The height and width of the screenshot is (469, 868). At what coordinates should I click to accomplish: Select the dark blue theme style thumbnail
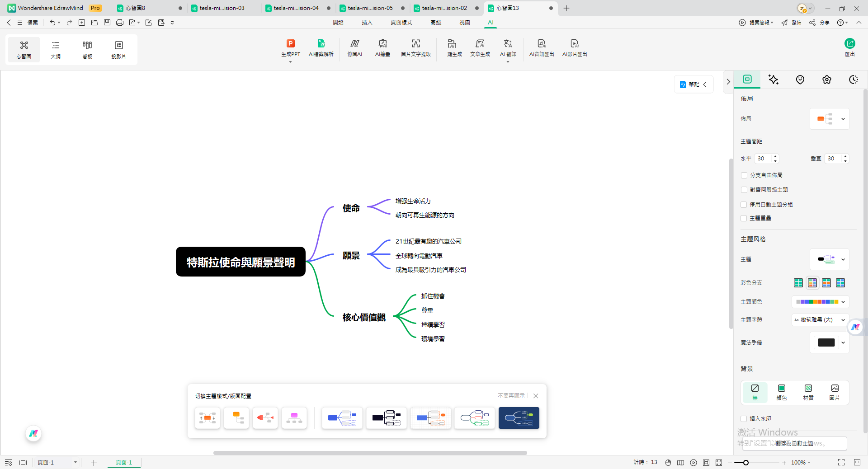click(x=519, y=418)
